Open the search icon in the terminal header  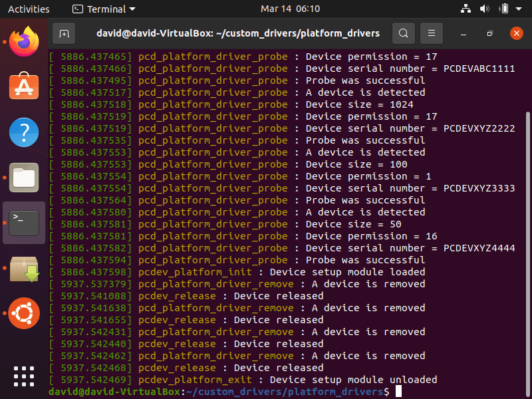(x=402, y=33)
